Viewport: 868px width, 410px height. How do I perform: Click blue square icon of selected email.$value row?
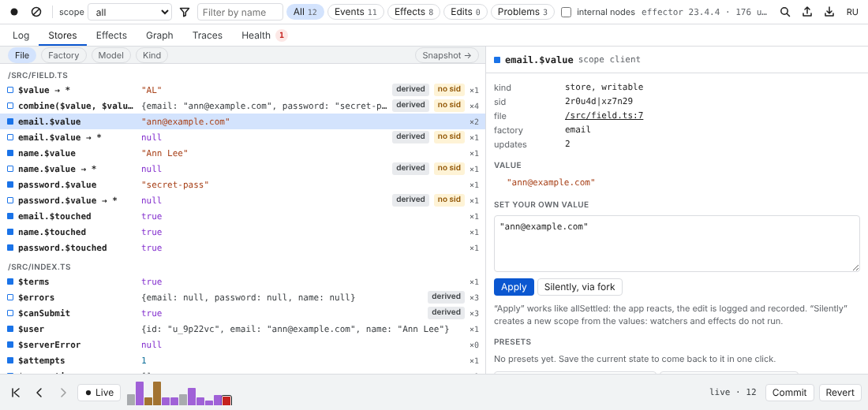click(10, 121)
